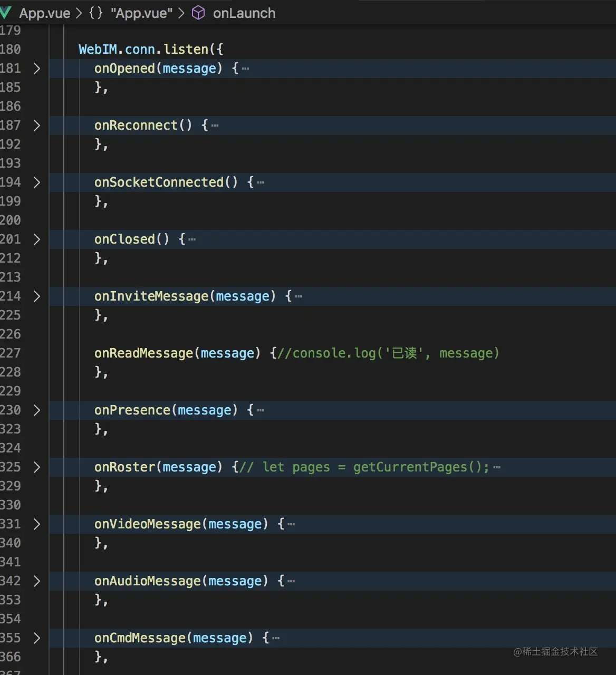Image resolution: width=616 pixels, height=675 pixels.
Task: Open App.vue breadcrumb file segment
Action: coord(45,13)
